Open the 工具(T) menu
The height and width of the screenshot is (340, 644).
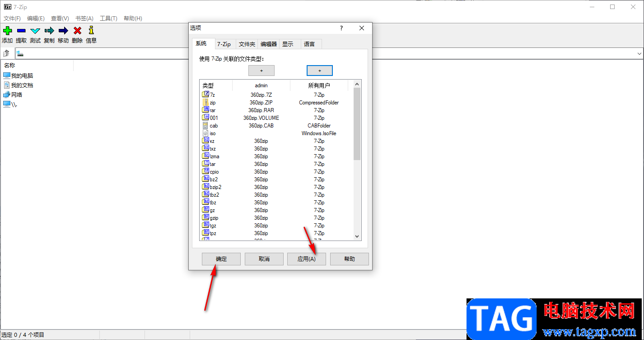108,19
